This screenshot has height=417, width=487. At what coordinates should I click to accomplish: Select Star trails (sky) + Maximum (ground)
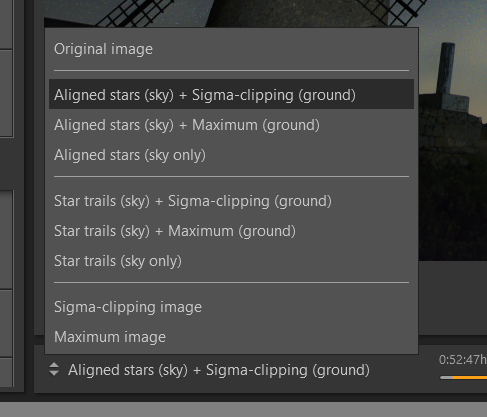coord(231,231)
